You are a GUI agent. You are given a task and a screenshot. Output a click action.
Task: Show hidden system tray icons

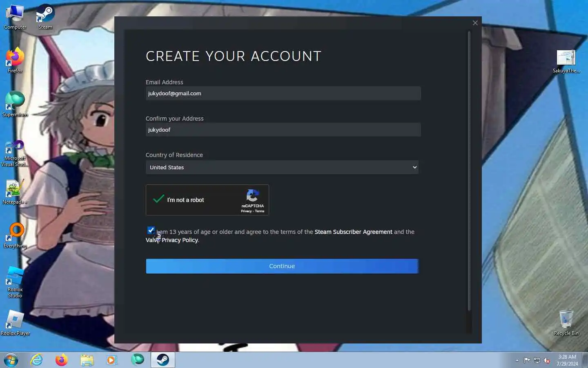517,360
